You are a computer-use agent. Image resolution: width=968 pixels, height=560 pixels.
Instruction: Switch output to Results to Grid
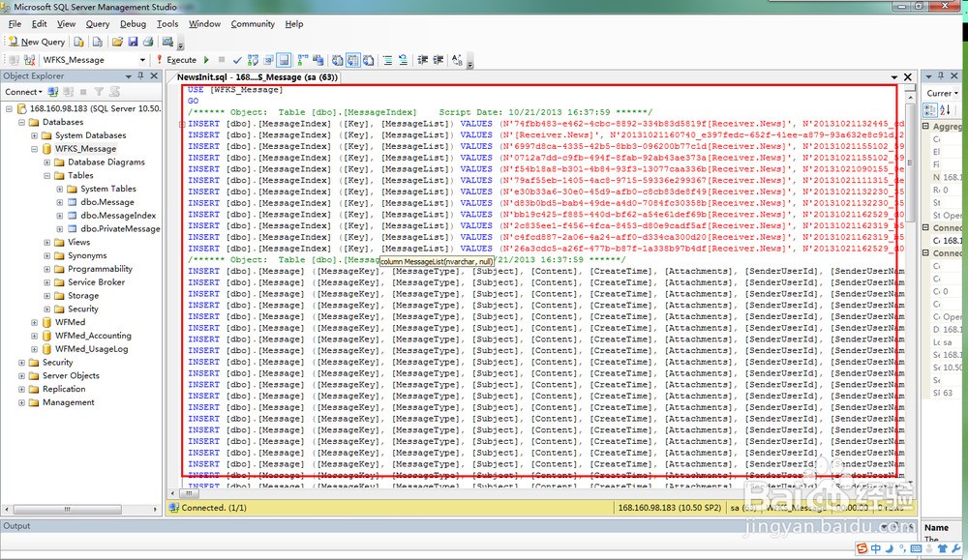[x=352, y=60]
